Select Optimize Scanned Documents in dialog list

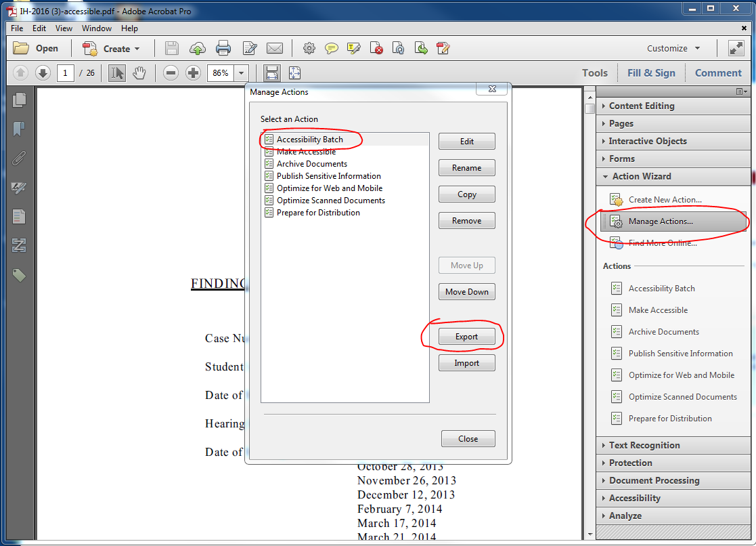(330, 201)
